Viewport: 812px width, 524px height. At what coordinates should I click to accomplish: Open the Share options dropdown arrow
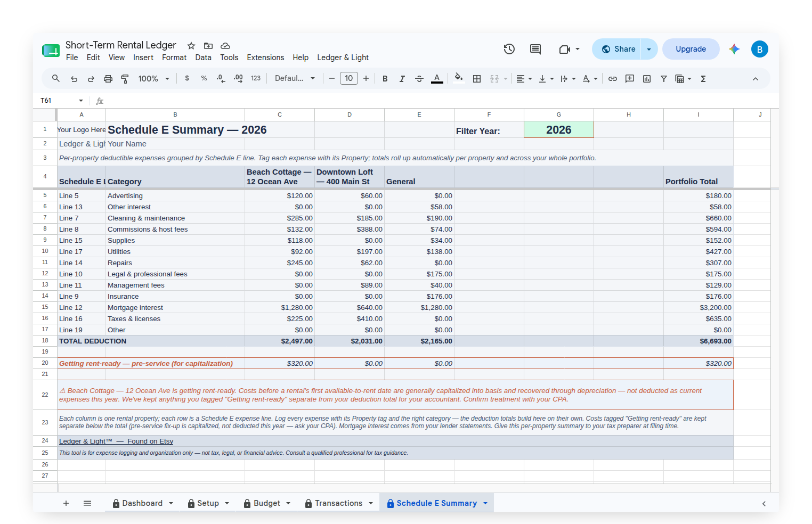click(649, 49)
